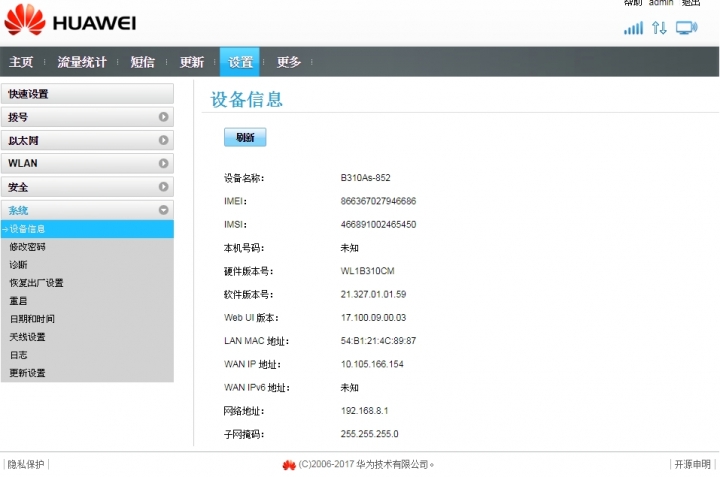Click the 安全 sidebar label

pyautogui.click(x=18, y=187)
